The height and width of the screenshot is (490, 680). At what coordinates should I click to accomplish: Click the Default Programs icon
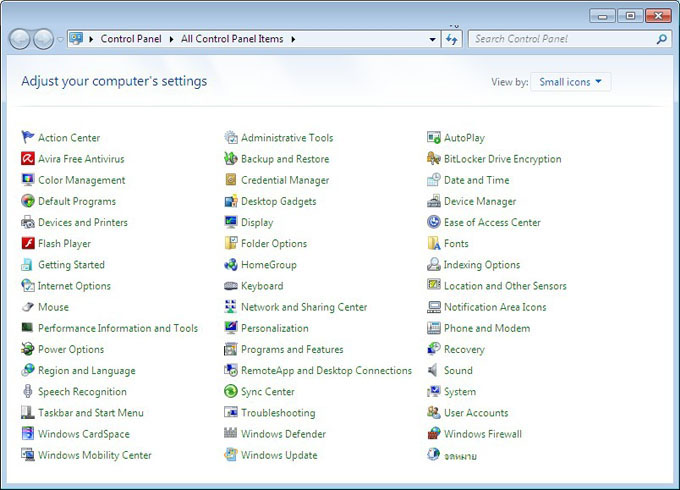[28, 201]
